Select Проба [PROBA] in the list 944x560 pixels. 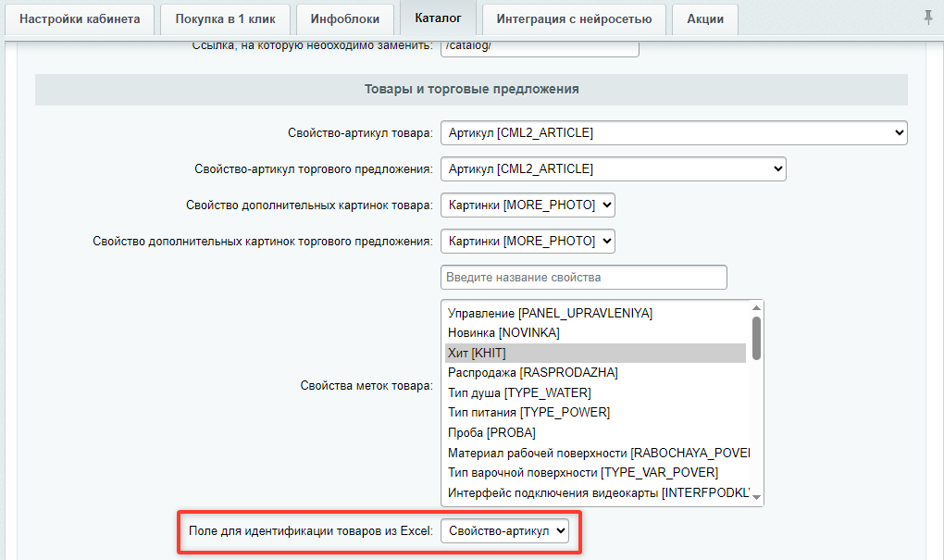[595, 433]
